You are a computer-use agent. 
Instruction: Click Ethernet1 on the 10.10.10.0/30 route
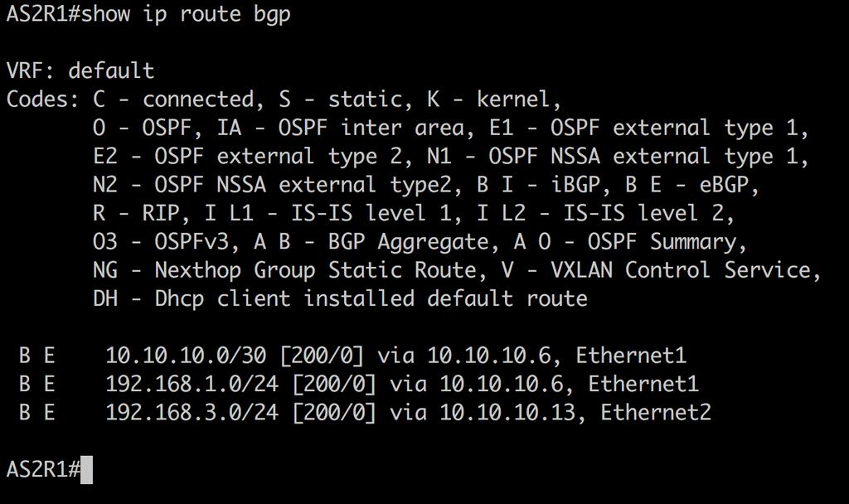[x=631, y=356]
